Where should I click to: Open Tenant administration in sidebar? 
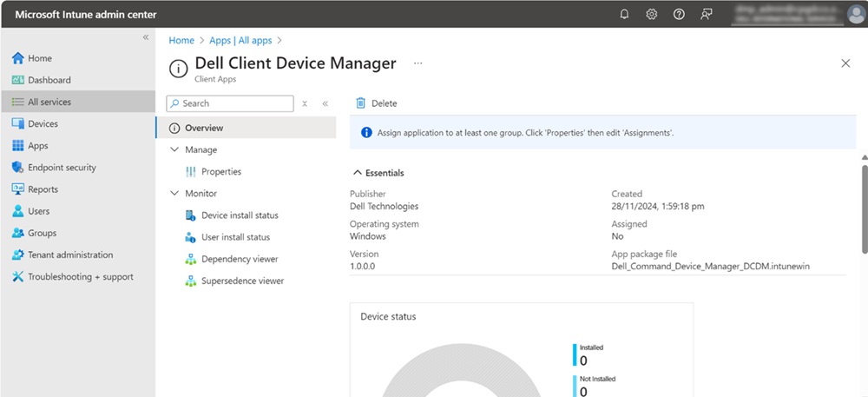[x=70, y=255]
